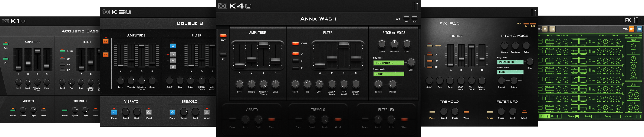Click the Spread knob in K4U
Screen dimensions: 644x137
[x=378, y=84]
